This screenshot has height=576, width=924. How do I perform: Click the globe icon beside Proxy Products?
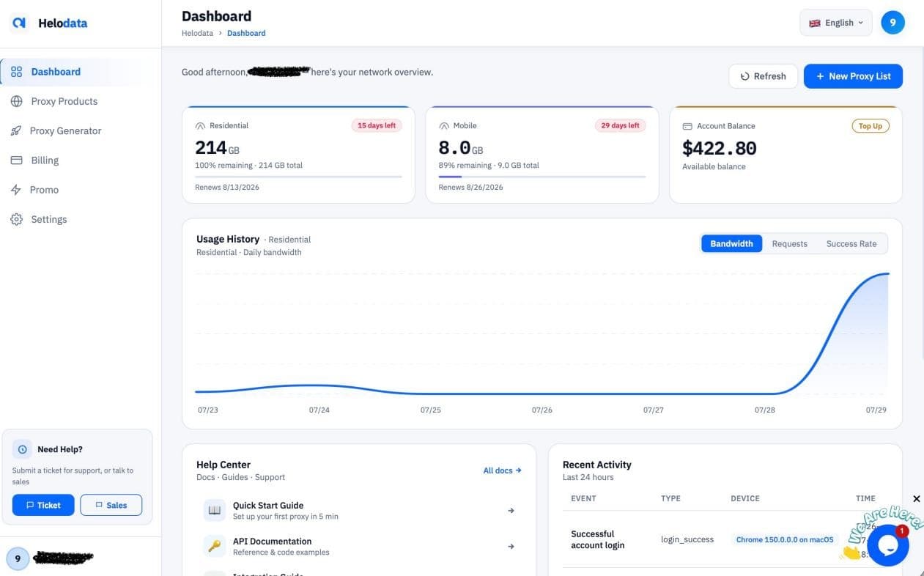pyautogui.click(x=16, y=101)
